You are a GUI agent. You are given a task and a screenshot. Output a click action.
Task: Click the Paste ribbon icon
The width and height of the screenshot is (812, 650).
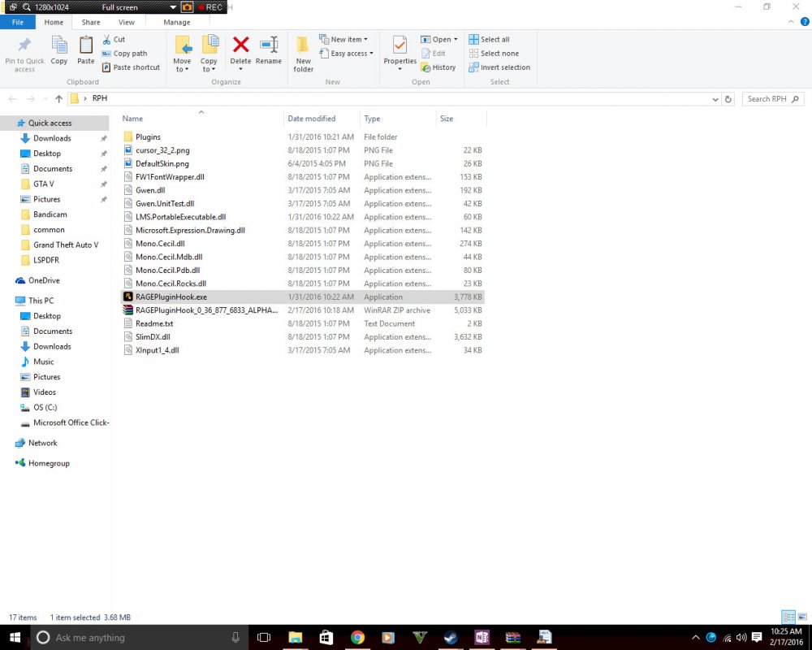coord(86,45)
